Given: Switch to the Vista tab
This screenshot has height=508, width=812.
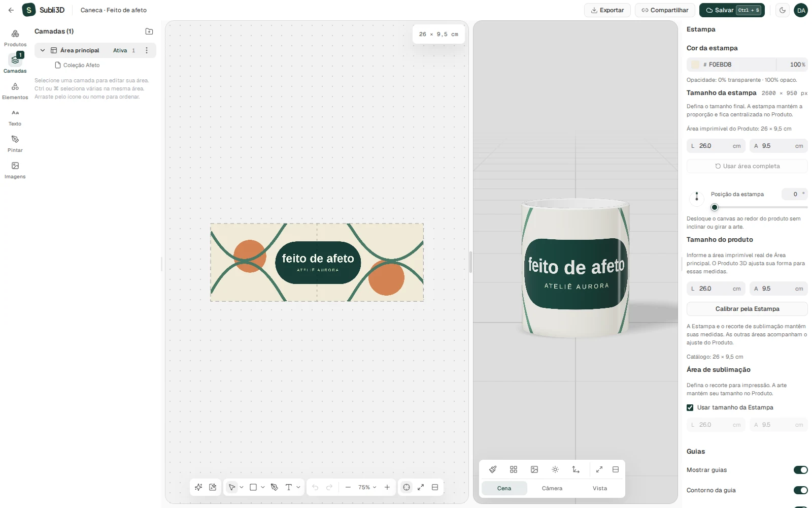Looking at the screenshot, I should click(x=600, y=488).
